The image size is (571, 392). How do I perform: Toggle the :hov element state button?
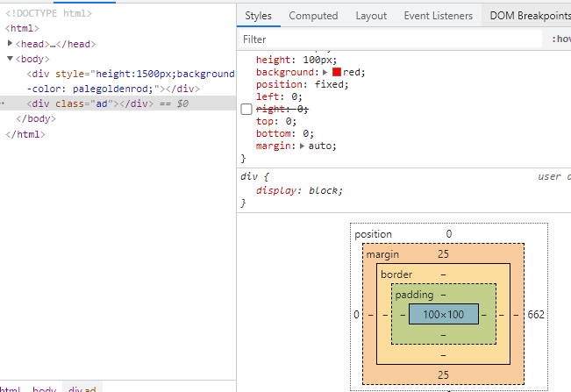click(x=560, y=39)
